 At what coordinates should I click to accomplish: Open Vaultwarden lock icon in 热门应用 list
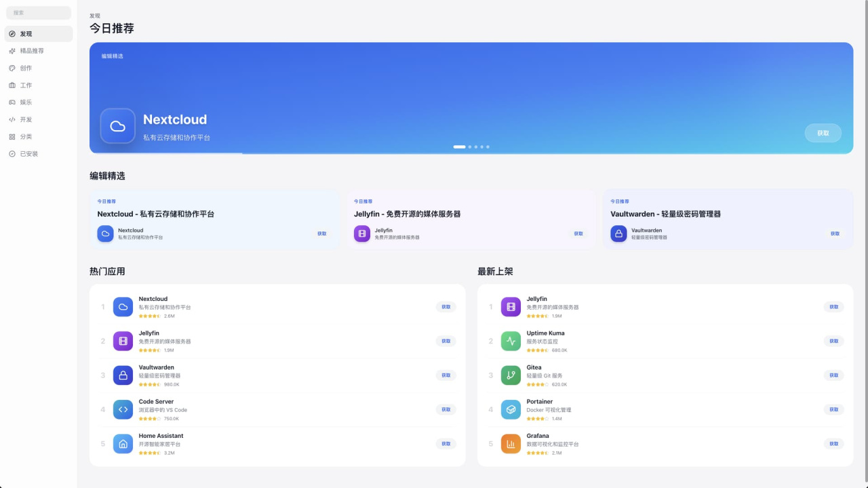click(123, 375)
